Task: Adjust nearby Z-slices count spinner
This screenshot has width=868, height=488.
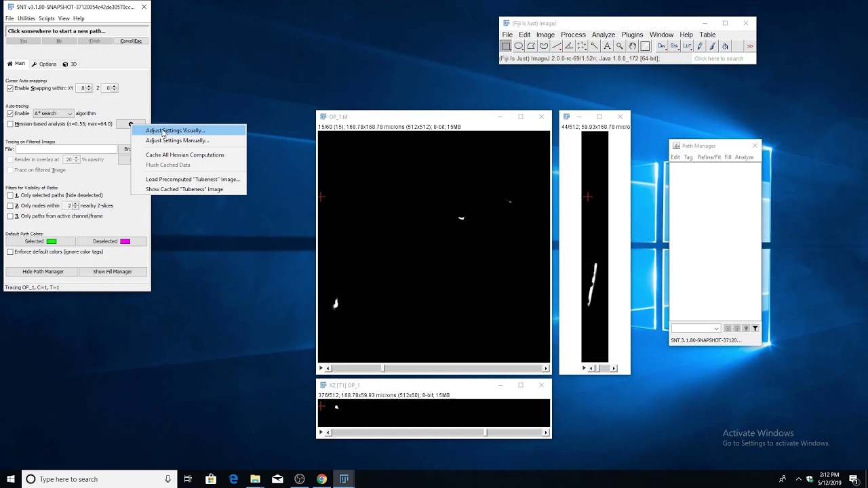Action: coord(71,205)
